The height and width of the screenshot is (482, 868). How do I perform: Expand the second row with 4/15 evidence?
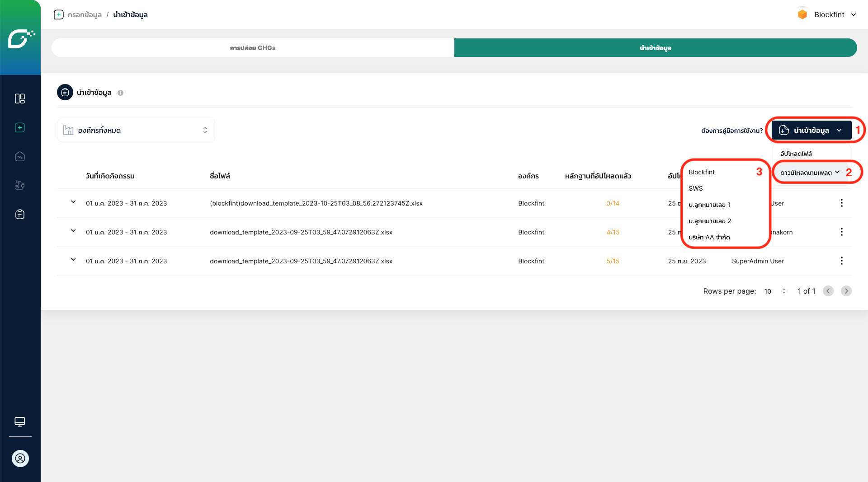73,231
